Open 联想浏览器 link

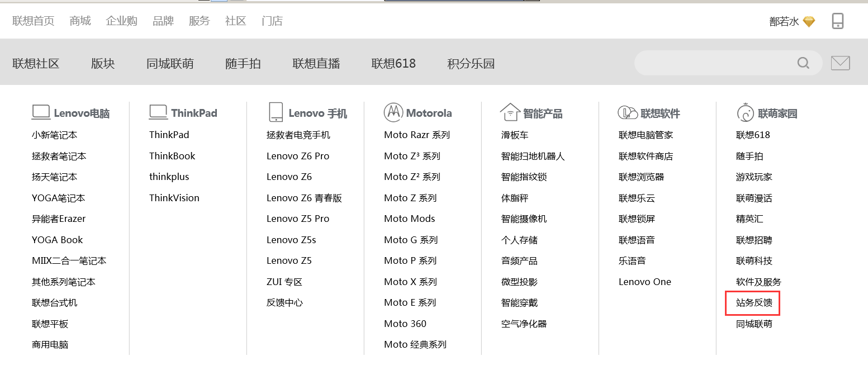tap(642, 177)
